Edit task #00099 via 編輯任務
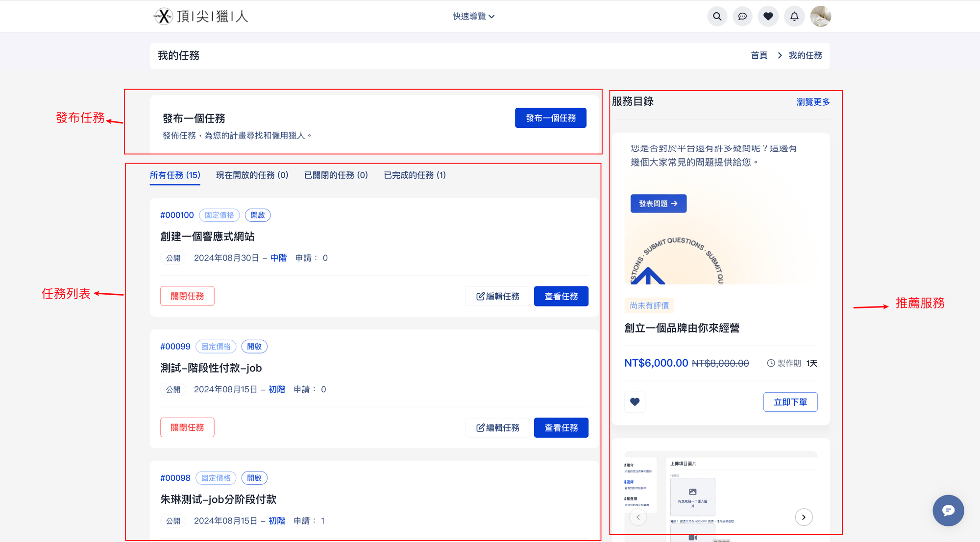This screenshot has width=980, height=542. click(497, 427)
